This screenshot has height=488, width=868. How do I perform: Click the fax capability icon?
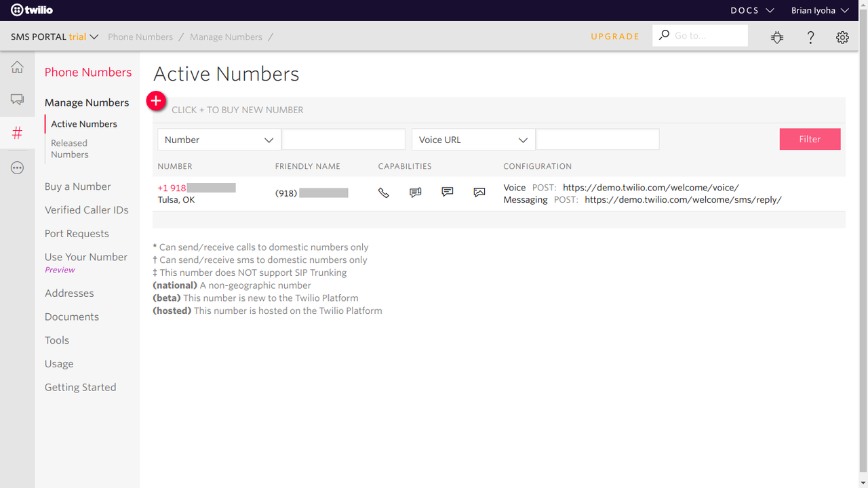[416, 193]
